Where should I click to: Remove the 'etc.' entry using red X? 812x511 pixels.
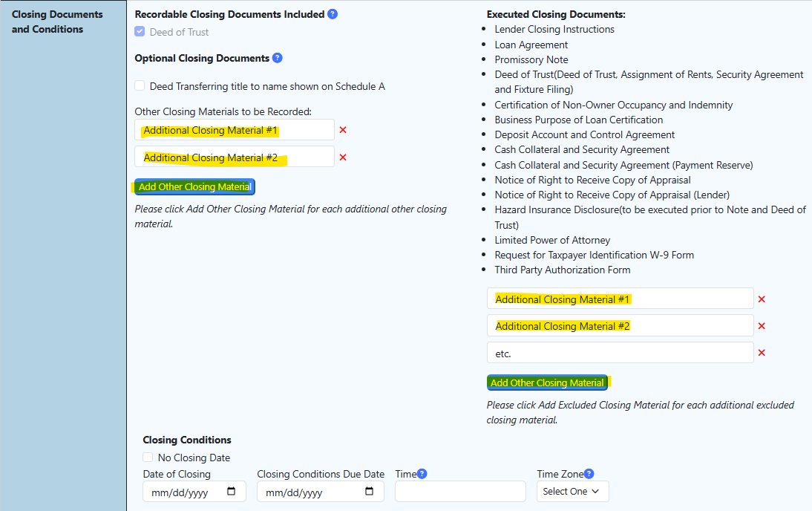[x=762, y=353]
